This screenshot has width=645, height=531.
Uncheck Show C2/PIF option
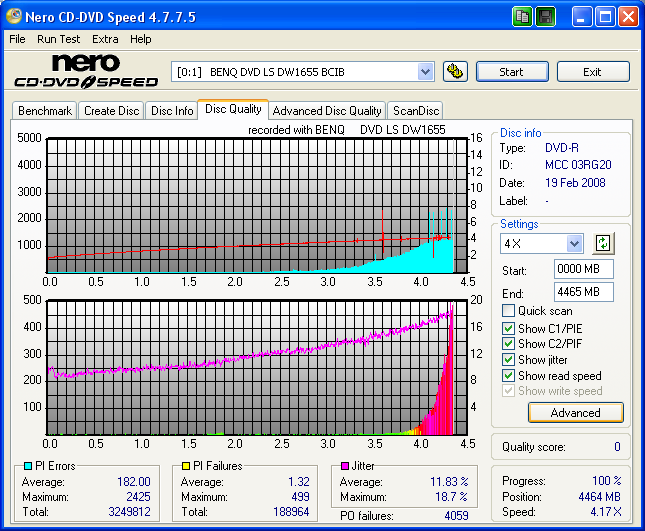point(508,343)
